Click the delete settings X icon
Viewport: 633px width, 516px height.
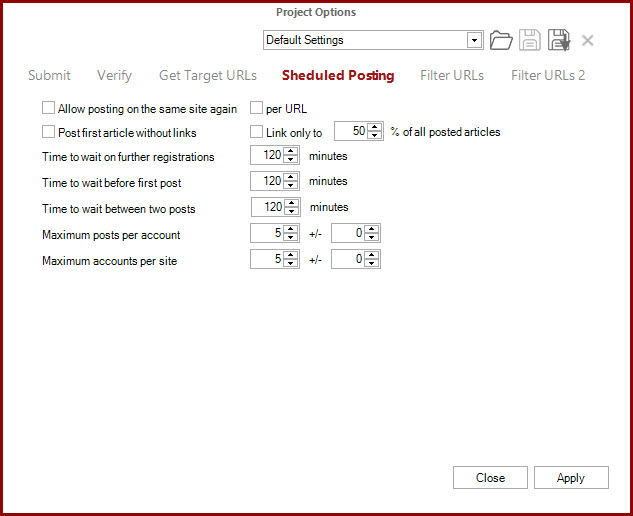587,40
